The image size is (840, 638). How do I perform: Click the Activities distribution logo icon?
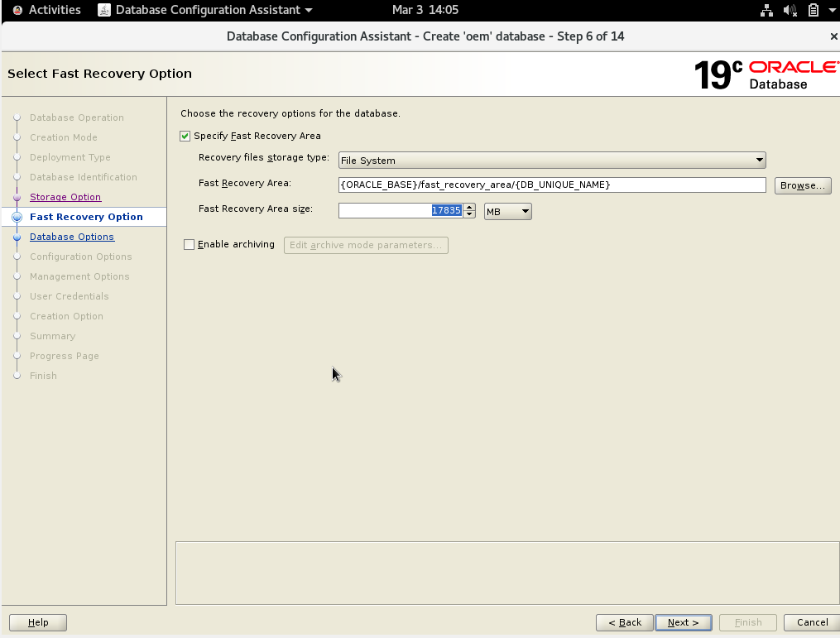tap(17, 10)
